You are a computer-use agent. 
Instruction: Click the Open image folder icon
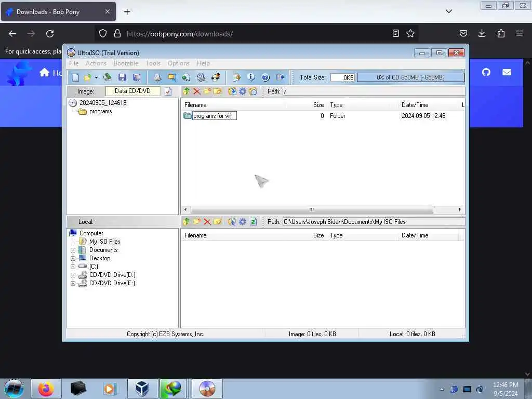point(87,77)
